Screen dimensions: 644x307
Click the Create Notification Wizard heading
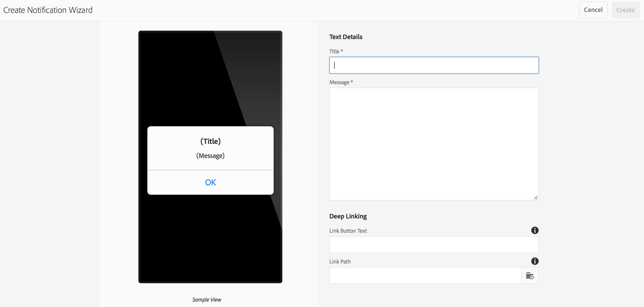pyautogui.click(x=48, y=10)
